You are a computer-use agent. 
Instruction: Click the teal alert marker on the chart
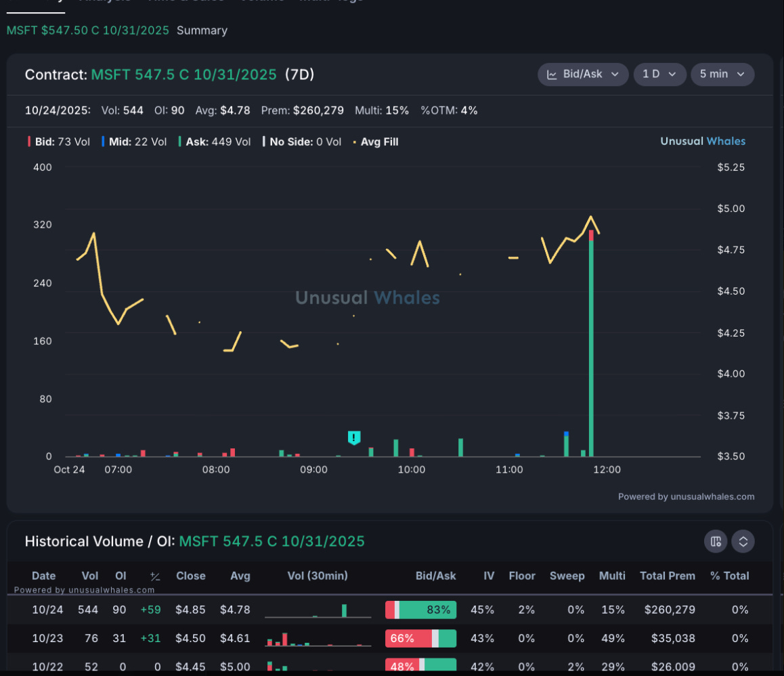354,438
